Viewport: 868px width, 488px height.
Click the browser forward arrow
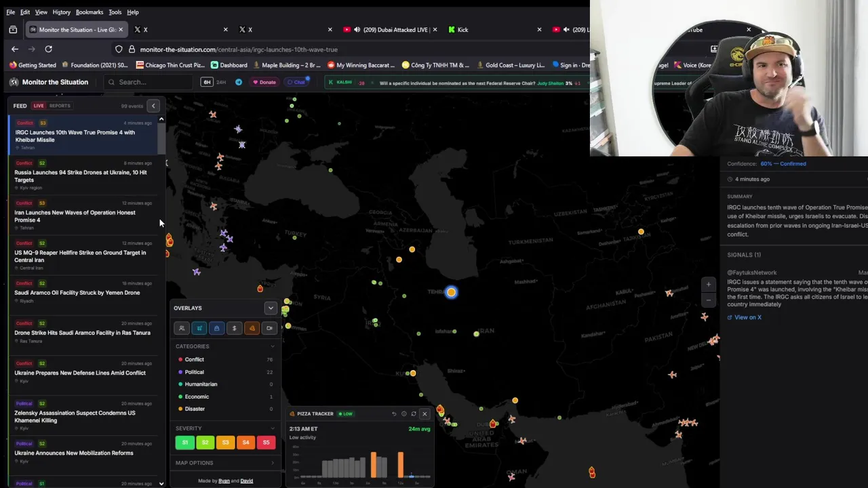(31, 49)
